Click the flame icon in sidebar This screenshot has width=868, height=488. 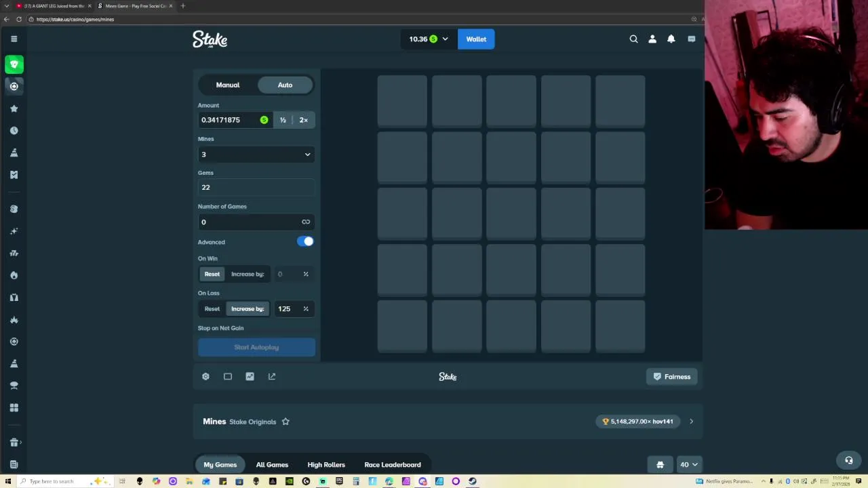14,275
